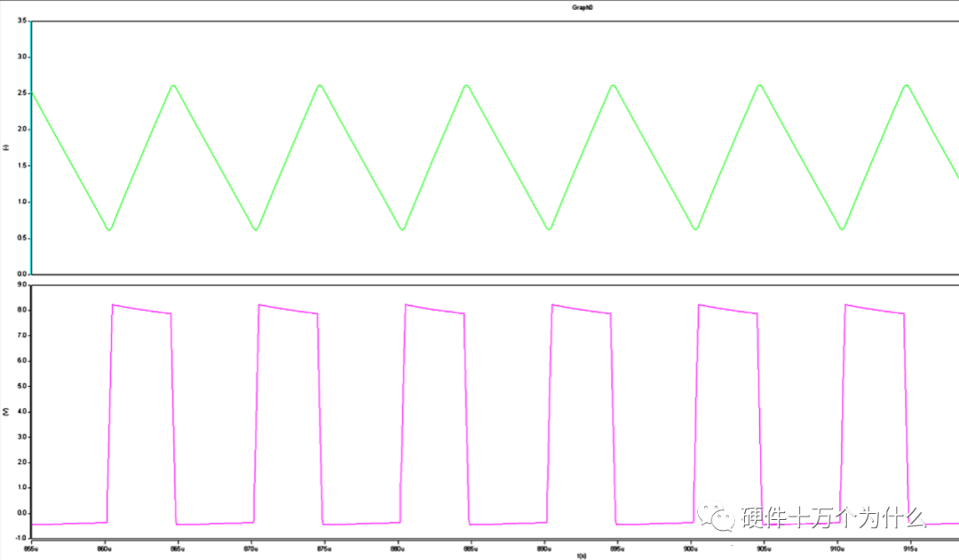Screen dimensions: 959x560
Task: Click the (V) y-axis label of lower plot
Action: point(6,412)
